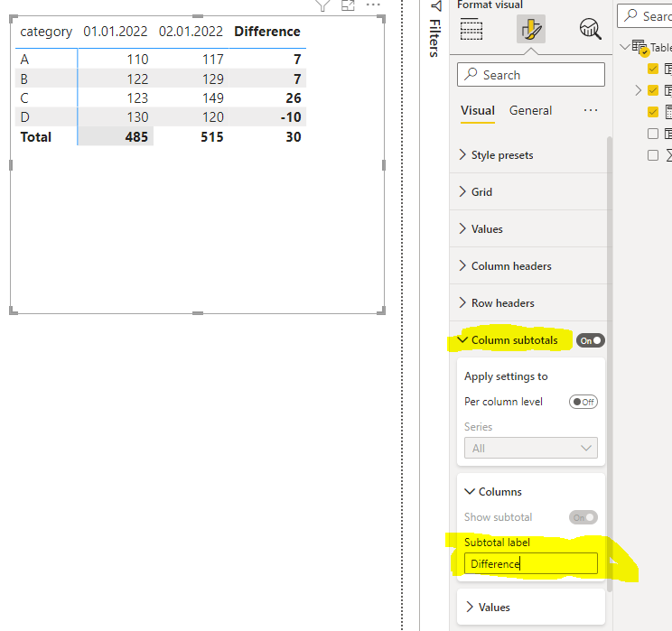Click the format pane vertical scrollbar

[x=609, y=364]
